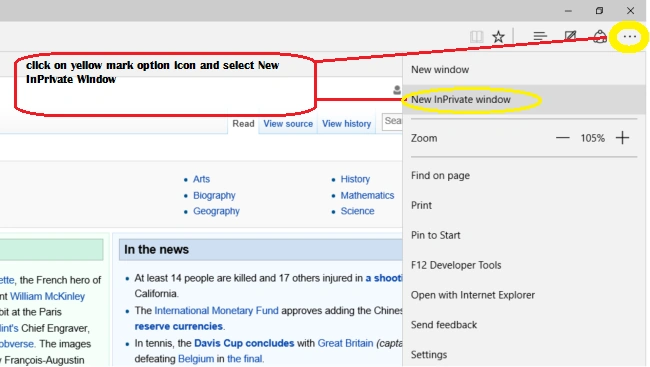The width and height of the screenshot is (650, 367).
Task: Open the View history tab
Action: (x=346, y=124)
